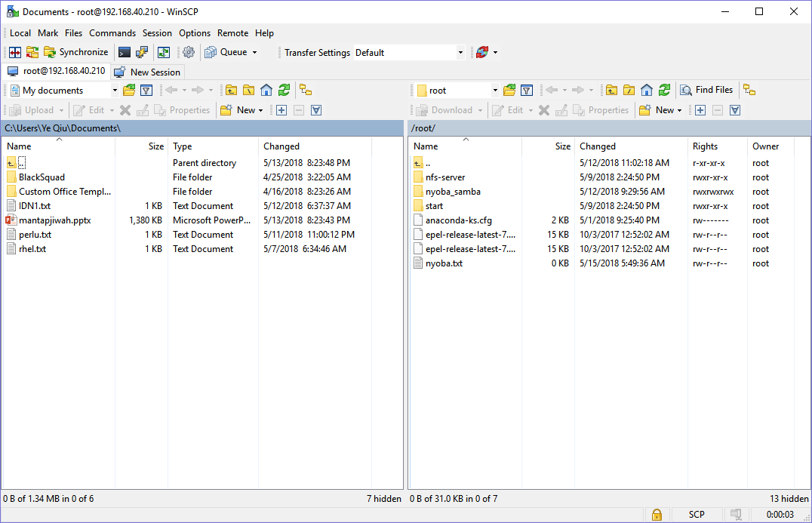
Task: Toggle the filter on the remote panel
Action: [526, 90]
